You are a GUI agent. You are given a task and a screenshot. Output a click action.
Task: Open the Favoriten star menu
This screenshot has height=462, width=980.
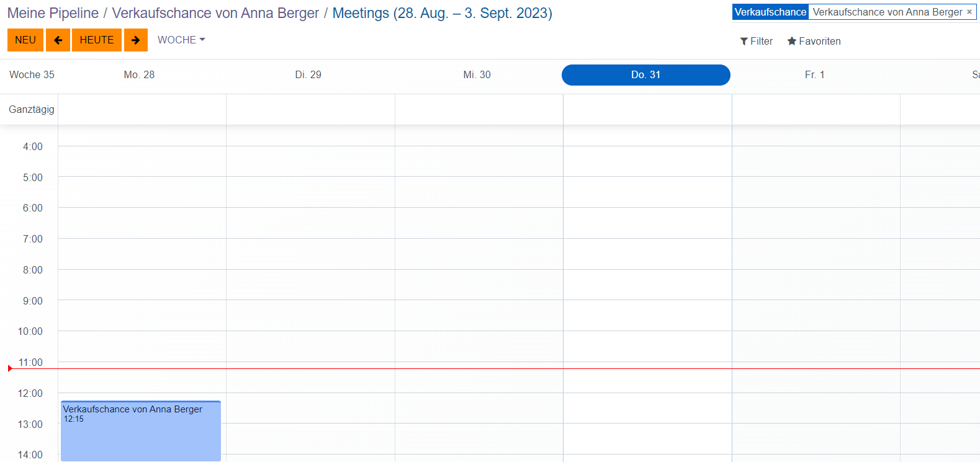814,41
